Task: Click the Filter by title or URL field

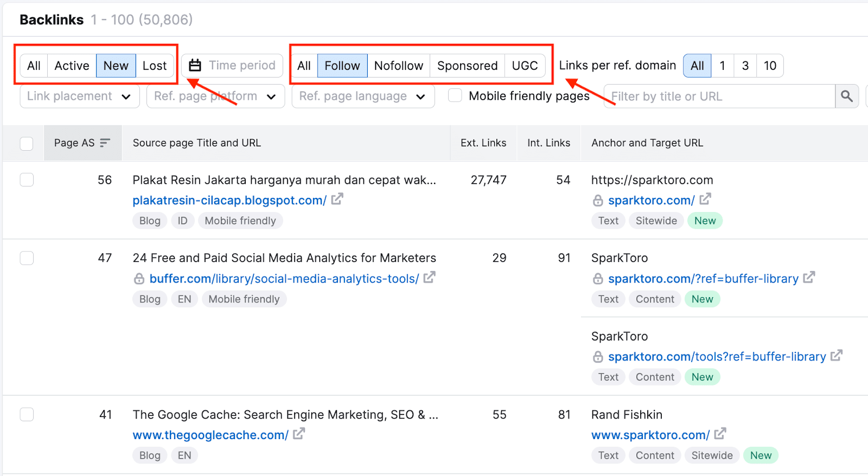Action: 719,97
